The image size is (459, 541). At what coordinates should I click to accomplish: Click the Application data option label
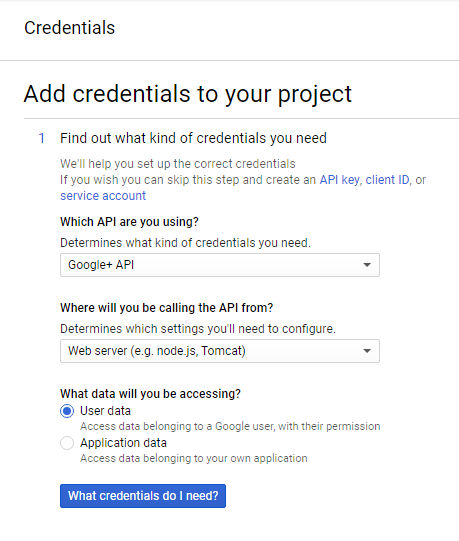(x=124, y=443)
